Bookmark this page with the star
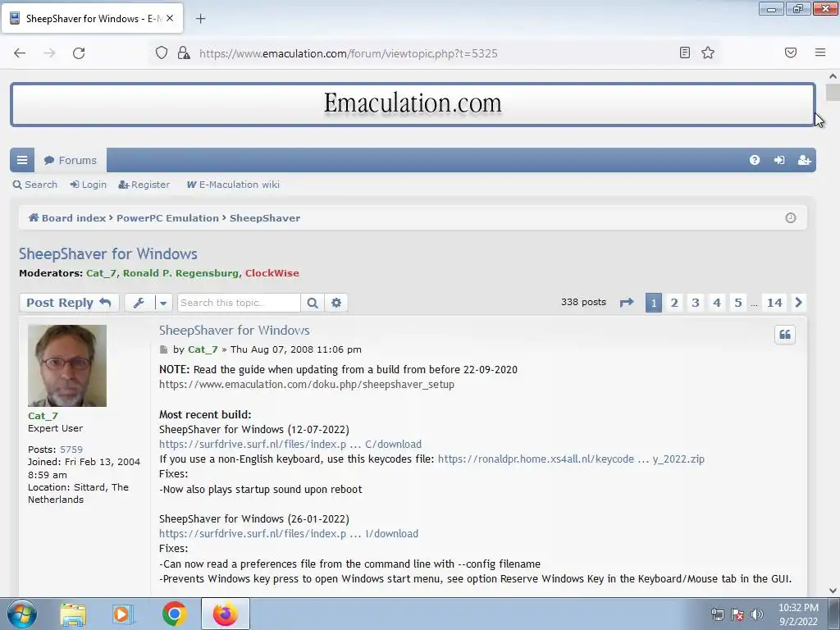This screenshot has width=840, height=630. pos(708,52)
